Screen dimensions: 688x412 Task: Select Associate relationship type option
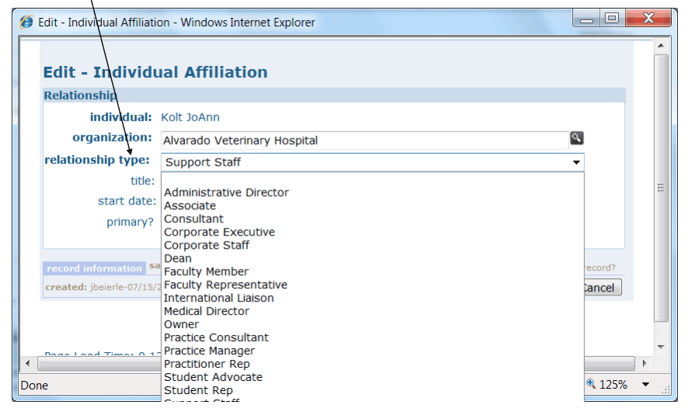tap(190, 206)
